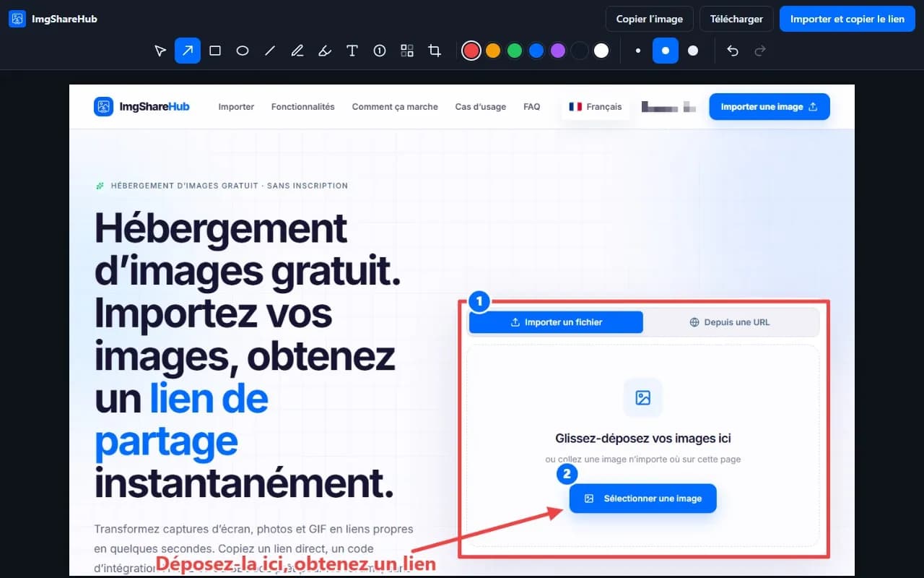Set the medium stroke size dot

point(666,51)
